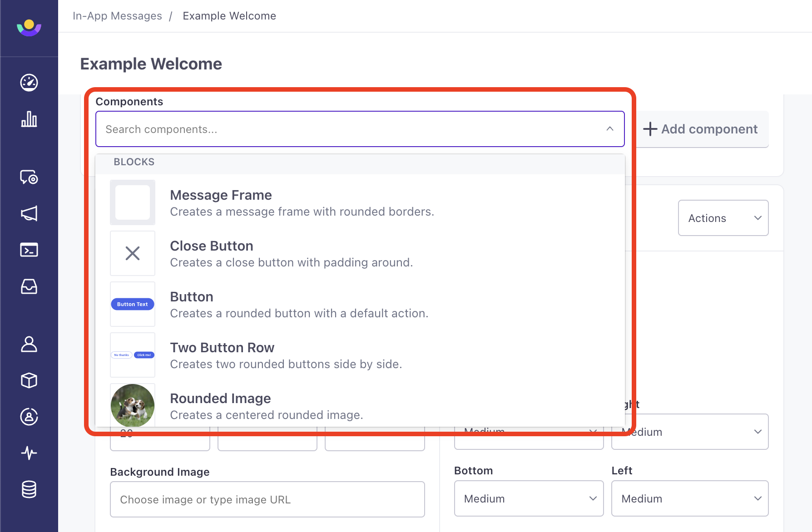Open the Bottom Medium dropdown
The image size is (812, 532).
(529, 498)
